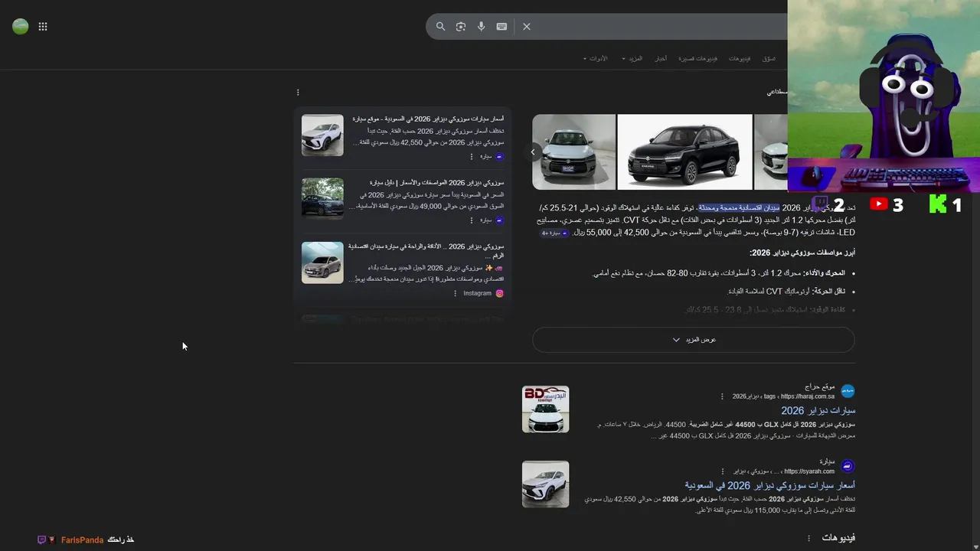Viewport: 980px width, 551px height.
Task: Open the Google apps grid menu
Action: coord(43,26)
